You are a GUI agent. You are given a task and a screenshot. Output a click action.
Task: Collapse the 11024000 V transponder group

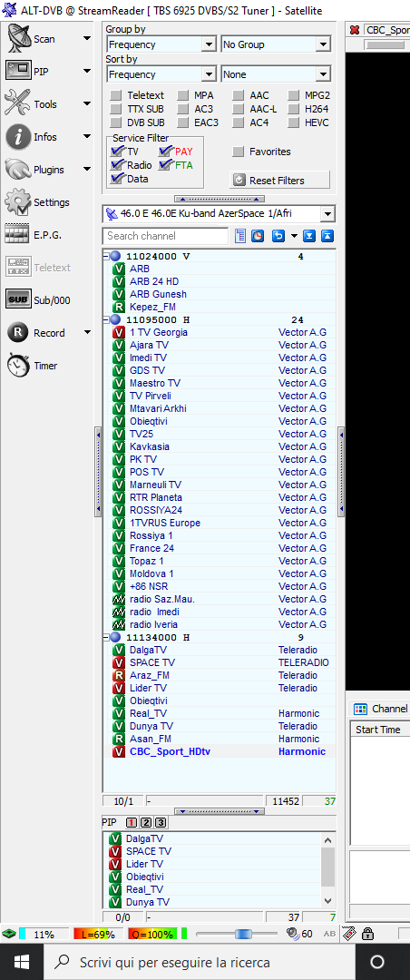[105, 256]
